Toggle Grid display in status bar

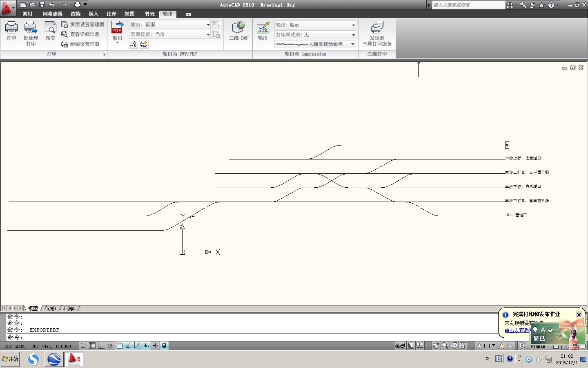click(x=92, y=346)
